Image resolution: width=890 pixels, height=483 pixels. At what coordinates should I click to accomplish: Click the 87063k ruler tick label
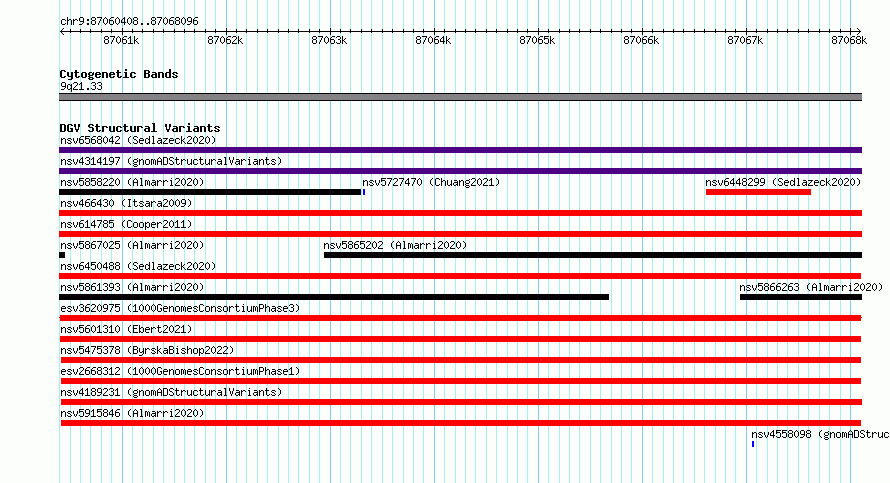(x=329, y=41)
